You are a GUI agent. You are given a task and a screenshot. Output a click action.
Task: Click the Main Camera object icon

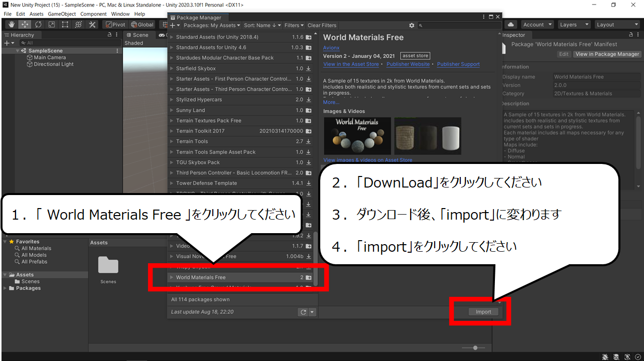pyautogui.click(x=30, y=58)
